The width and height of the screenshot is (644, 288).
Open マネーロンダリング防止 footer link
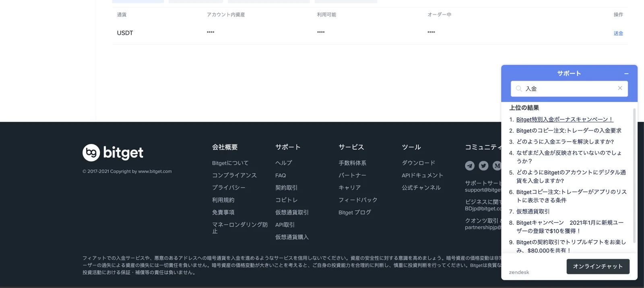pyautogui.click(x=240, y=228)
